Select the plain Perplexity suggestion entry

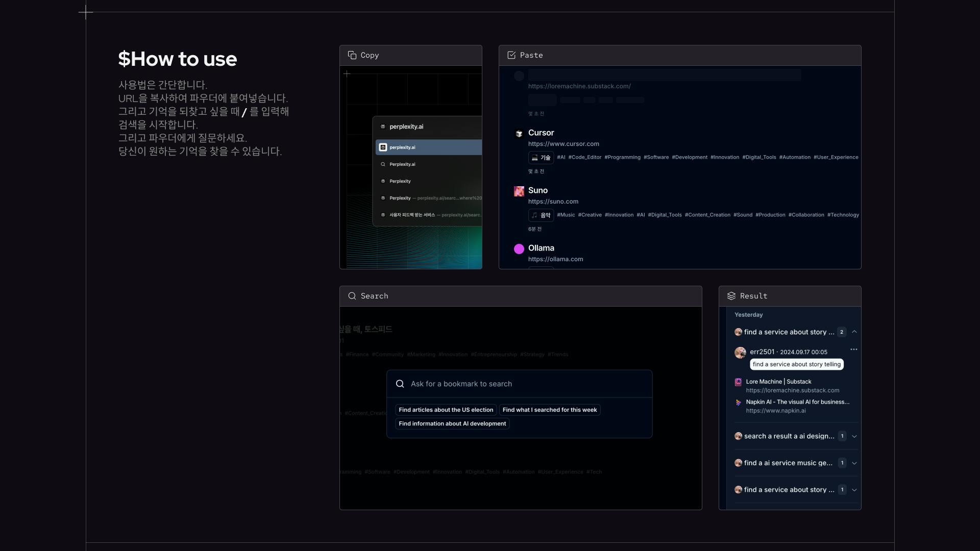tap(400, 181)
